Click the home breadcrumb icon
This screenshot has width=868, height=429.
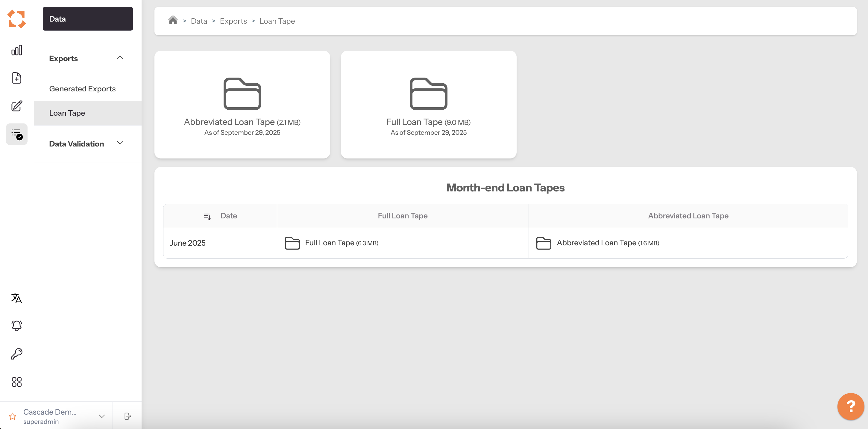[x=173, y=21]
